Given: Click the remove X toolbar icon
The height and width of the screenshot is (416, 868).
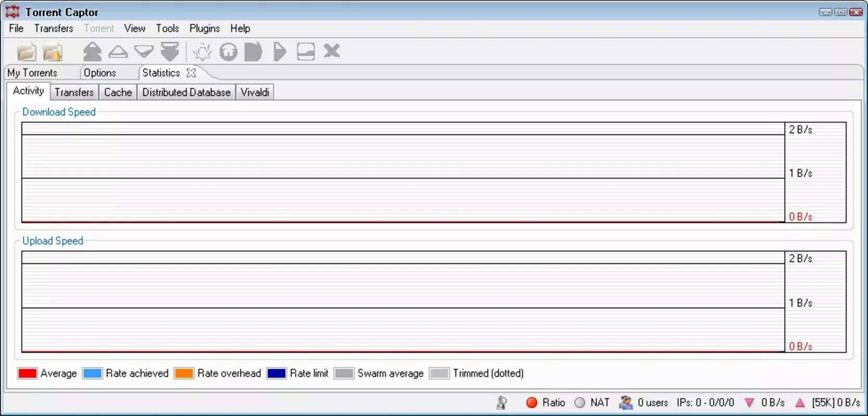Looking at the screenshot, I should [331, 51].
